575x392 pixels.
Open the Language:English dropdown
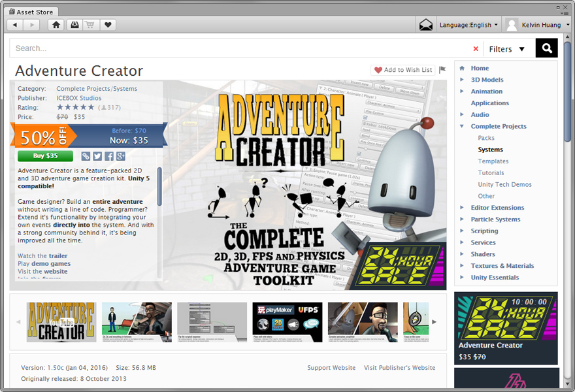pyautogui.click(x=468, y=25)
